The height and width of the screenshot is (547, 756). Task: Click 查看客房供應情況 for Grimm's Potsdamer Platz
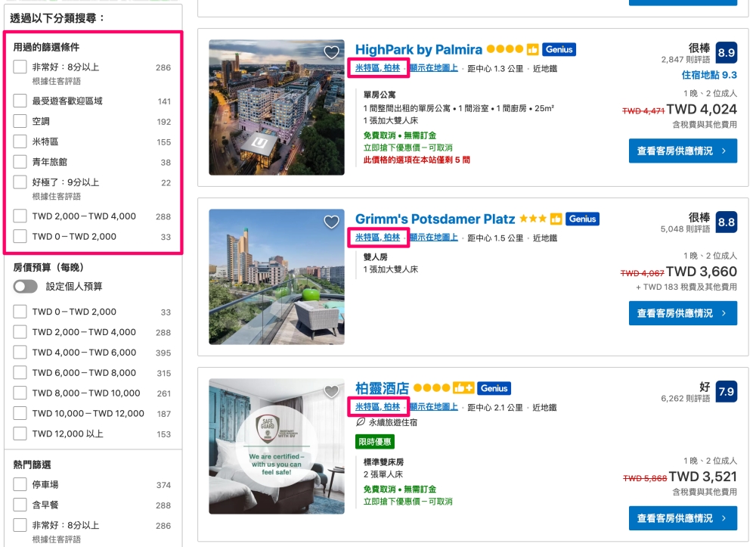point(683,313)
